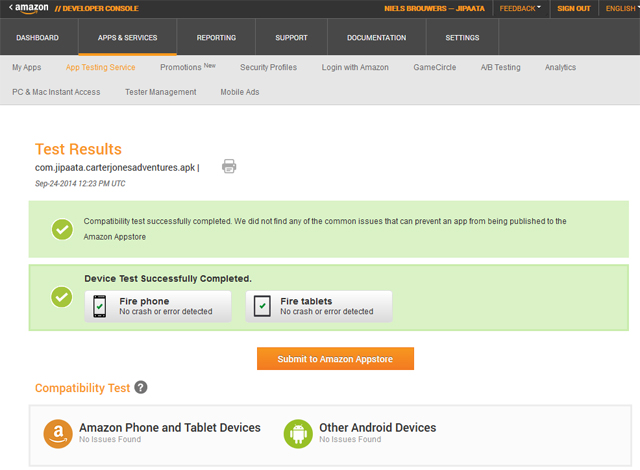Select the Apps & Services tab
The height and width of the screenshot is (470, 640).
pos(127,38)
